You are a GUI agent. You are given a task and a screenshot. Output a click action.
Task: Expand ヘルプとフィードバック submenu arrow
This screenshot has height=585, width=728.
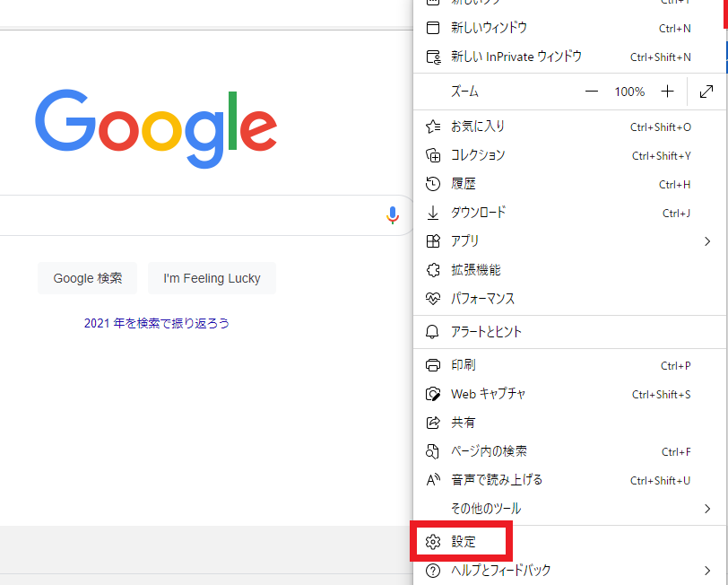coord(707,571)
